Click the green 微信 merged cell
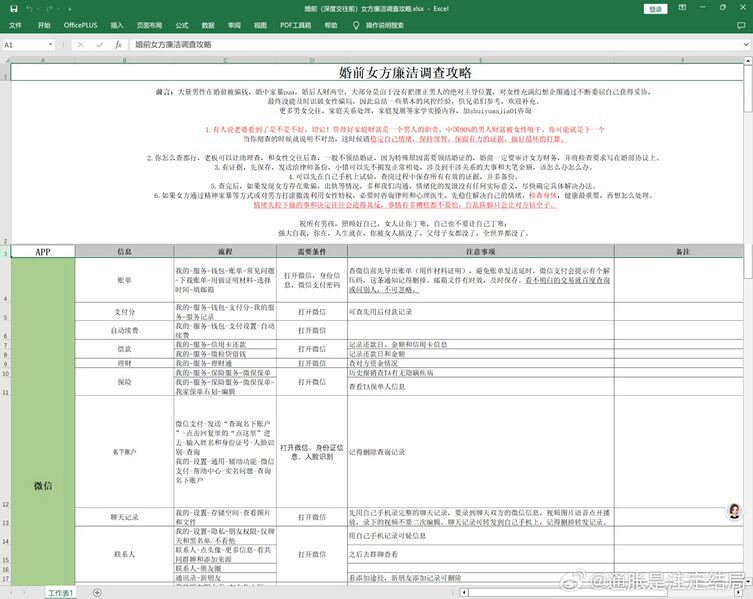The height and width of the screenshot is (599, 753). (x=43, y=422)
